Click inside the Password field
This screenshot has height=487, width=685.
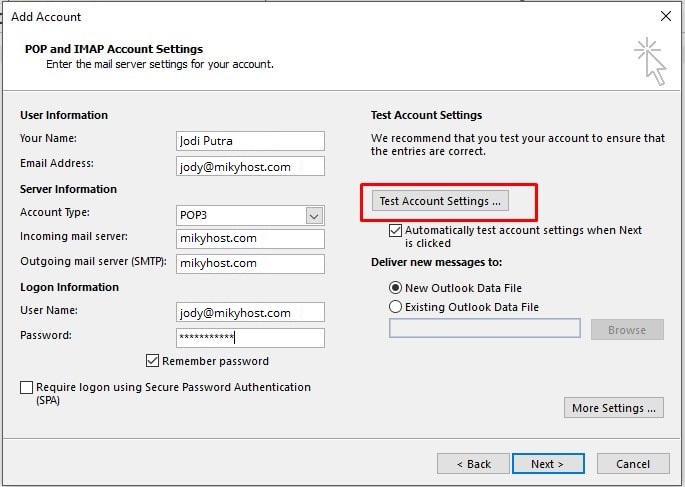pos(250,338)
